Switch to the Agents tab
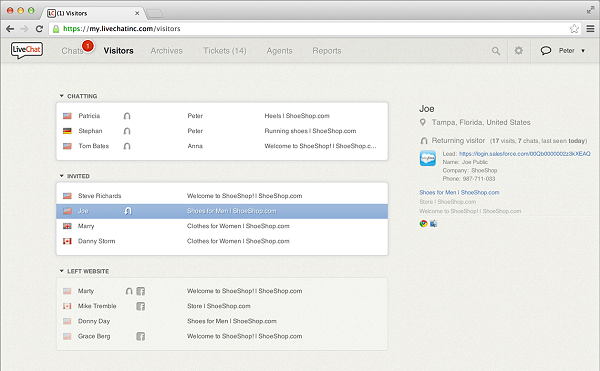This screenshot has height=371, width=600. pos(280,51)
